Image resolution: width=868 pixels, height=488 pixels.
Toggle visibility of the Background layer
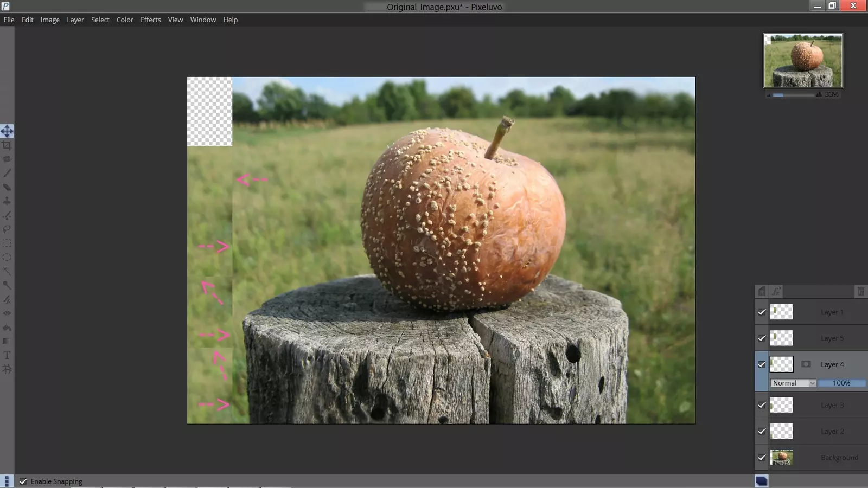point(762,458)
